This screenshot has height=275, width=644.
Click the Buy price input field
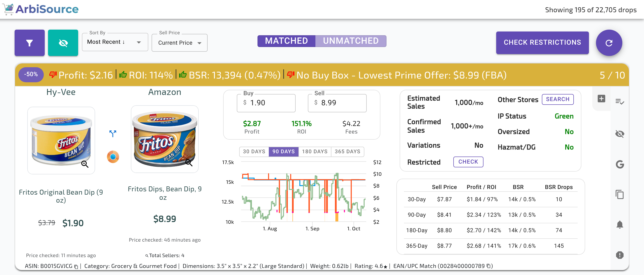pos(266,103)
